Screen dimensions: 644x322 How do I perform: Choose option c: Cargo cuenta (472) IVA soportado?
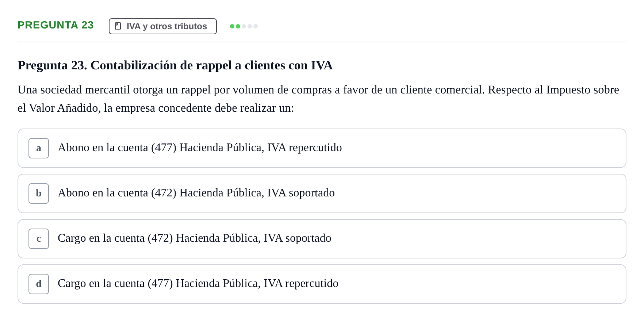tap(322, 239)
